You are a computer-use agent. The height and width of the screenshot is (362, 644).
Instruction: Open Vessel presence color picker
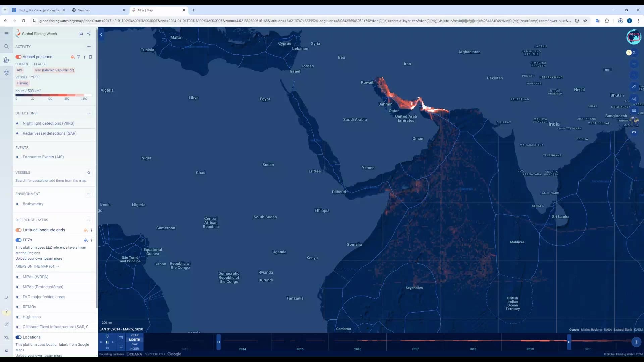pos(73,57)
